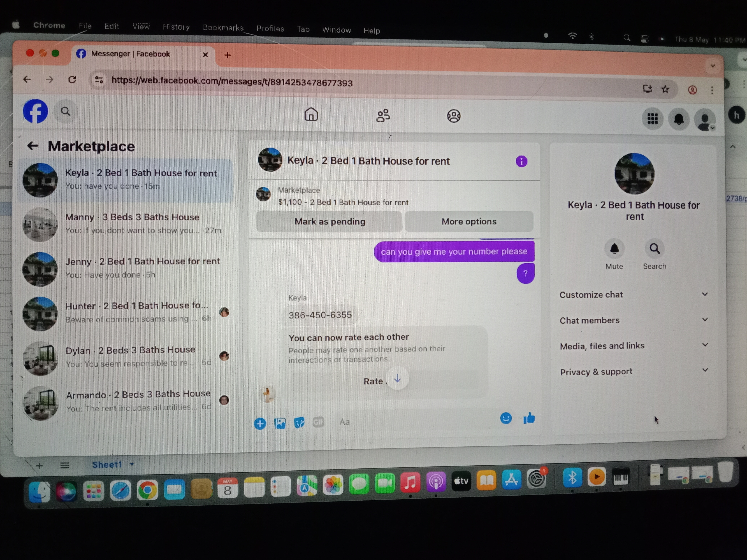Screen dimensions: 747x560
Task: Click More options button
Action: [469, 221]
